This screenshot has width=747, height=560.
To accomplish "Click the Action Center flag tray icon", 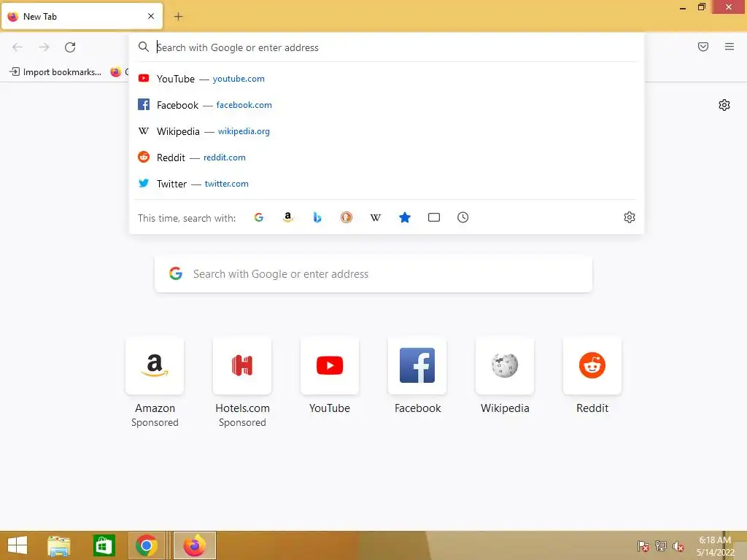I will point(643,546).
